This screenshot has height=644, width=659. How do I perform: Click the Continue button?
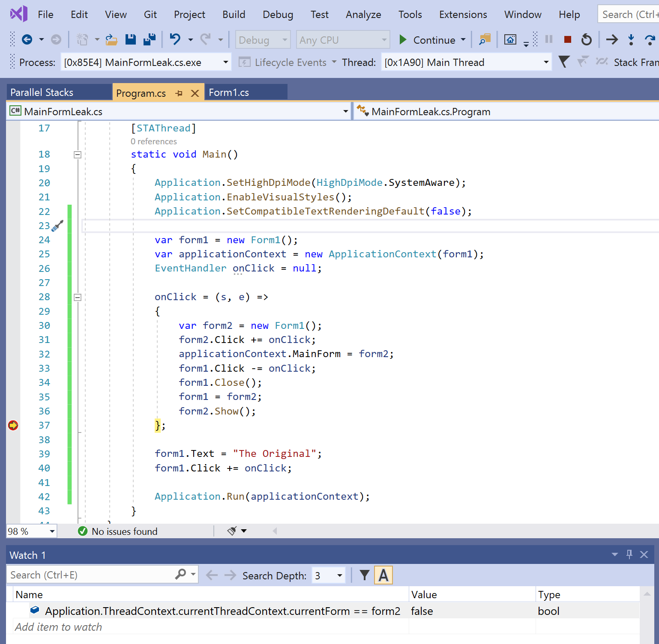[x=428, y=39]
